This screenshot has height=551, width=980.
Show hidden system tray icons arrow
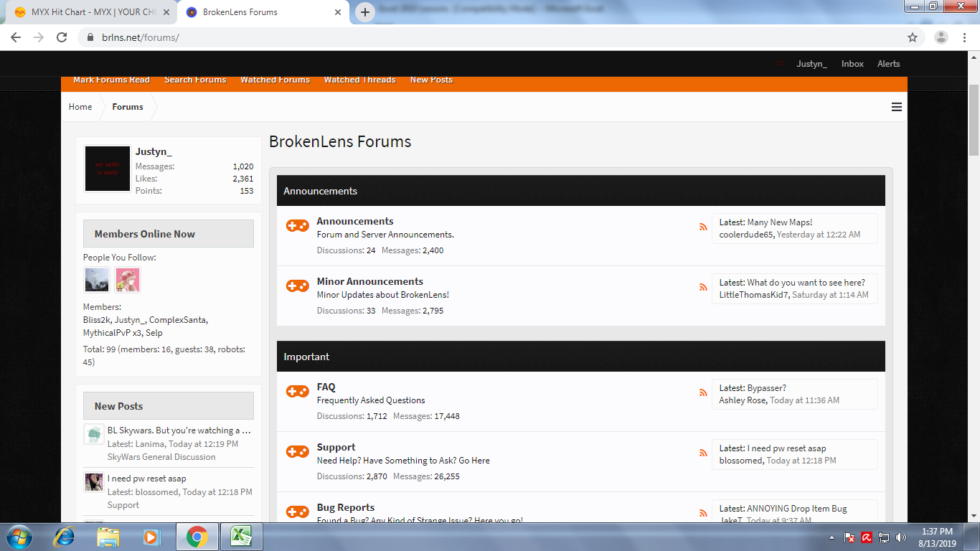(831, 537)
